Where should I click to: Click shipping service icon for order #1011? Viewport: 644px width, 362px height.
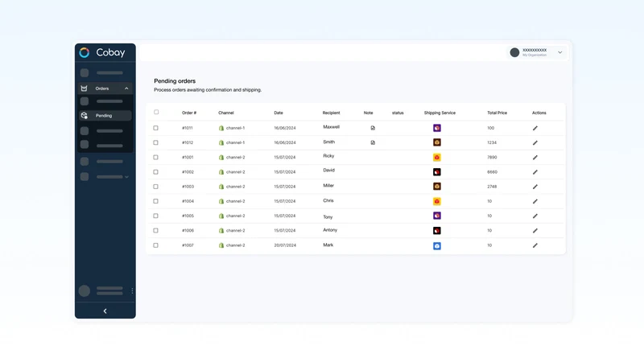(x=437, y=128)
